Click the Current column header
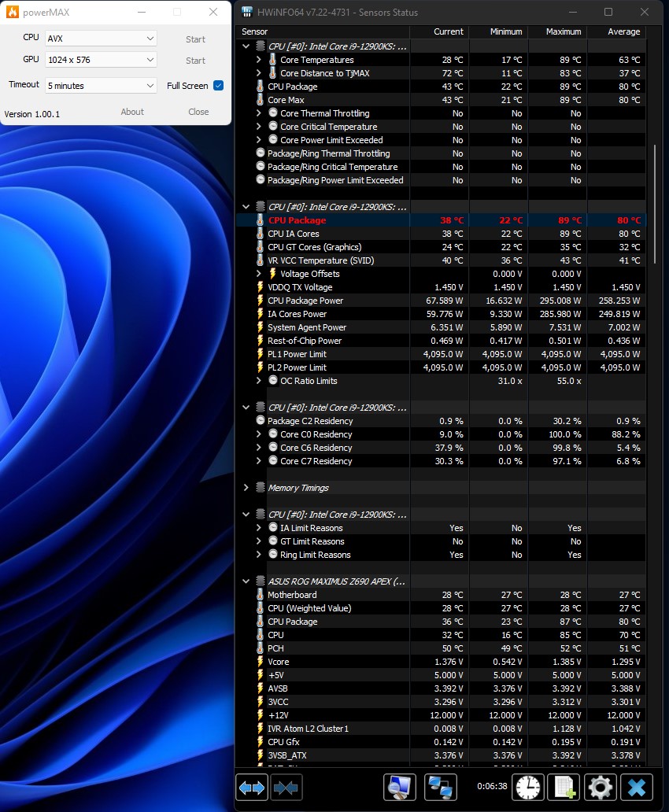 439,31
